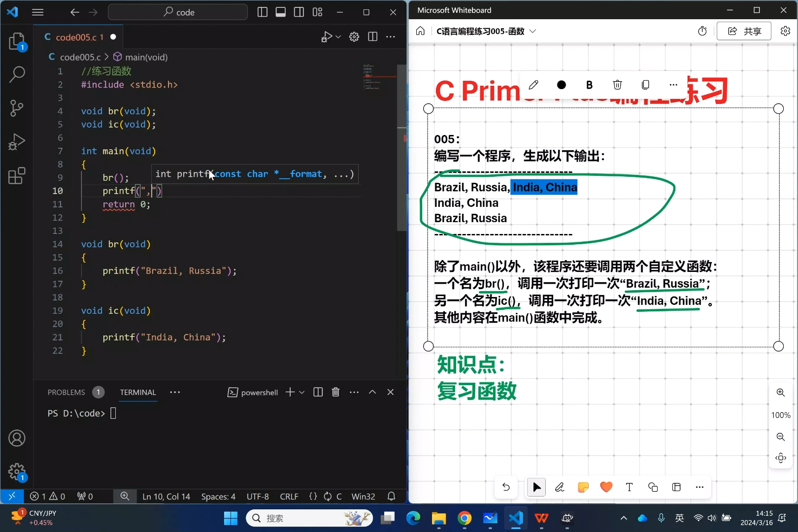The image size is (798, 532).
Task: Click the 共享 share button
Action: pos(744,31)
